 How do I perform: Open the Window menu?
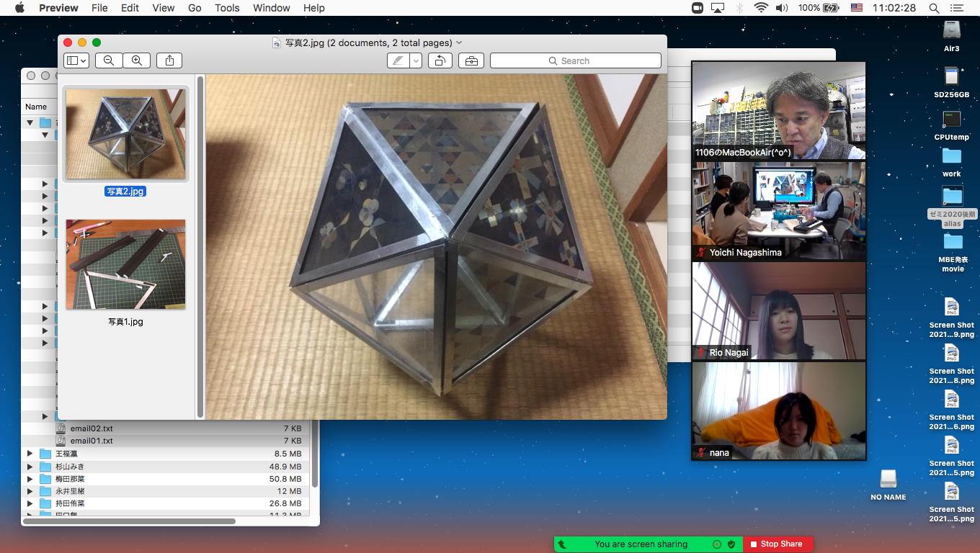click(272, 8)
